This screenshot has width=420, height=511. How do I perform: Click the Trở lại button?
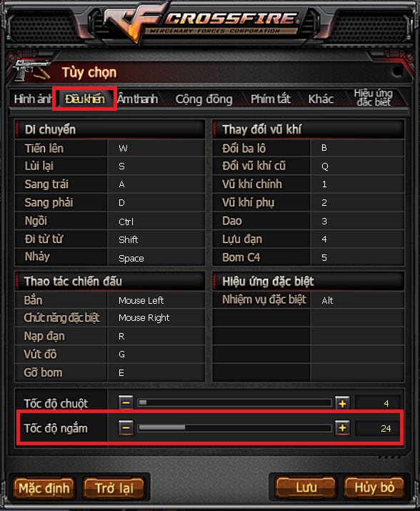[114, 488]
